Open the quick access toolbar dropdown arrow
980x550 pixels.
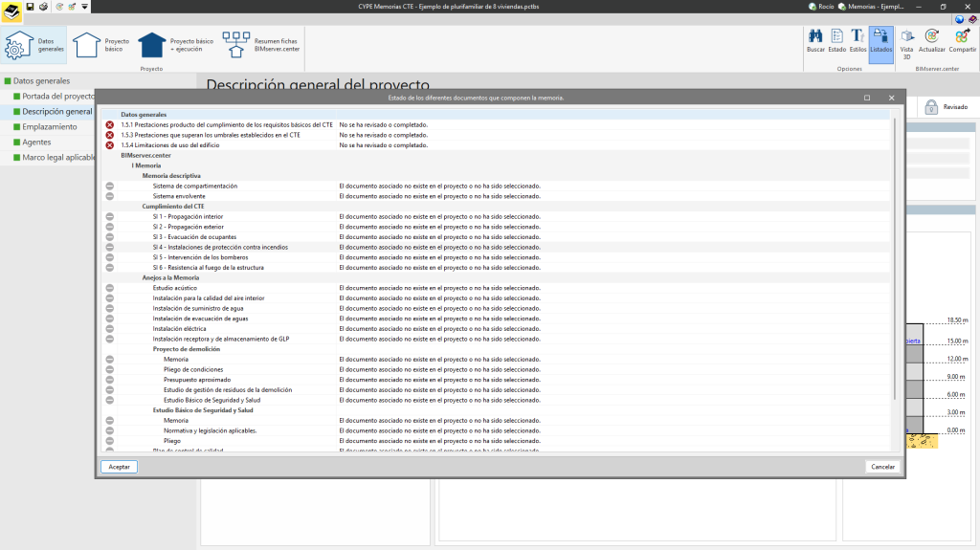tap(84, 7)
